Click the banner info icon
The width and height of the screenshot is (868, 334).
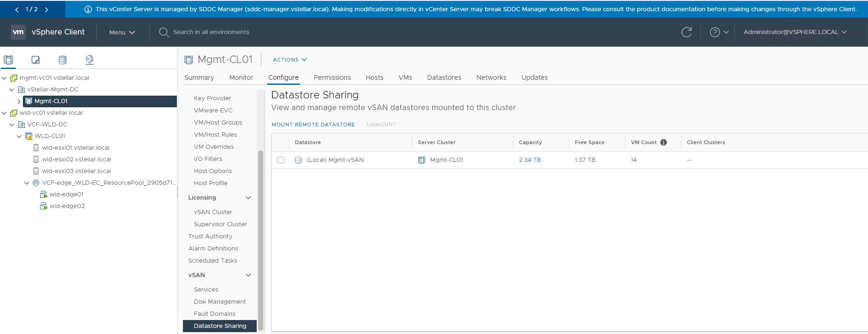click(x=88, y=9)
